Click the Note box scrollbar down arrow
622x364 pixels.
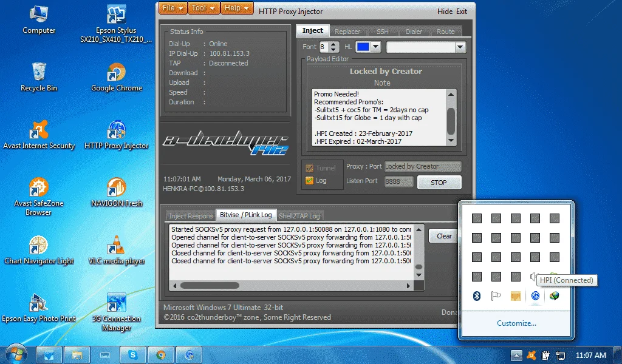[451, 141]
